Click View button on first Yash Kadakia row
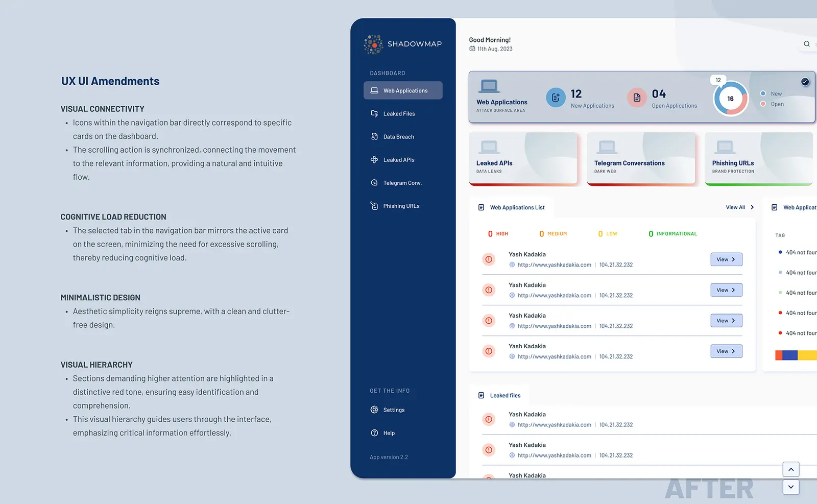Viewport: 817px width, 504px height. point(726,259)
